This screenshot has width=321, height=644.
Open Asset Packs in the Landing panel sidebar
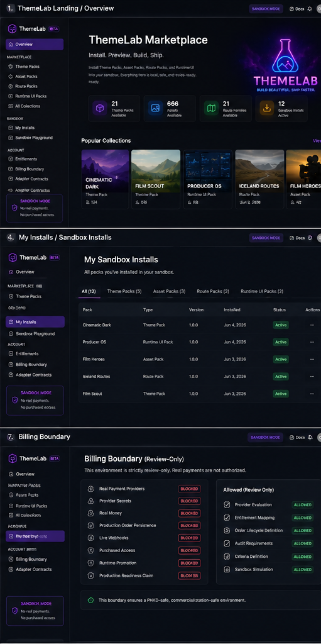point(26,76)
